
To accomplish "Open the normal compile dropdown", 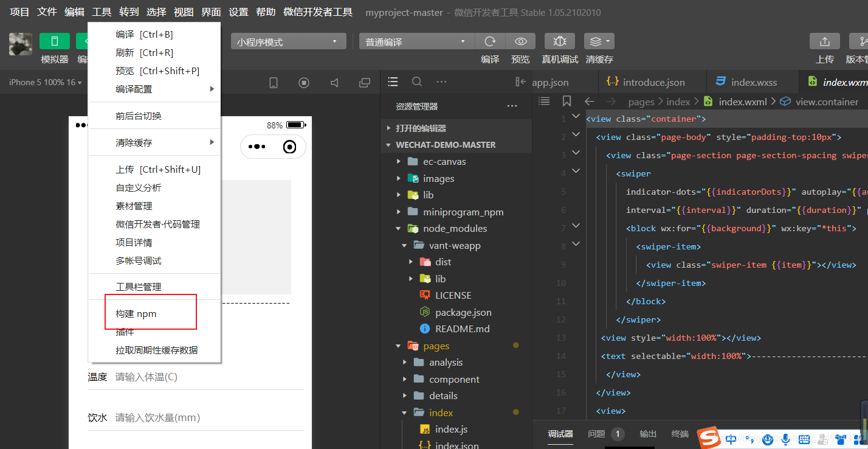I will [x=416, y=41].
